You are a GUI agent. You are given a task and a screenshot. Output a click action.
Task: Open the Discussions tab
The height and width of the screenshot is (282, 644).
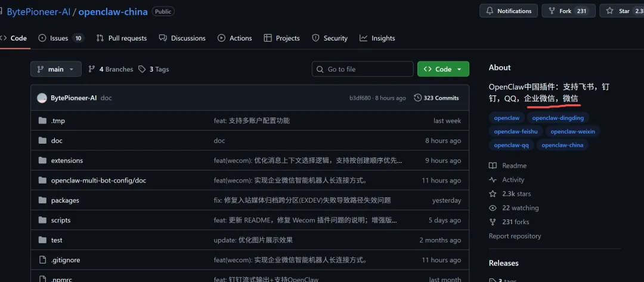pos(182,38)
